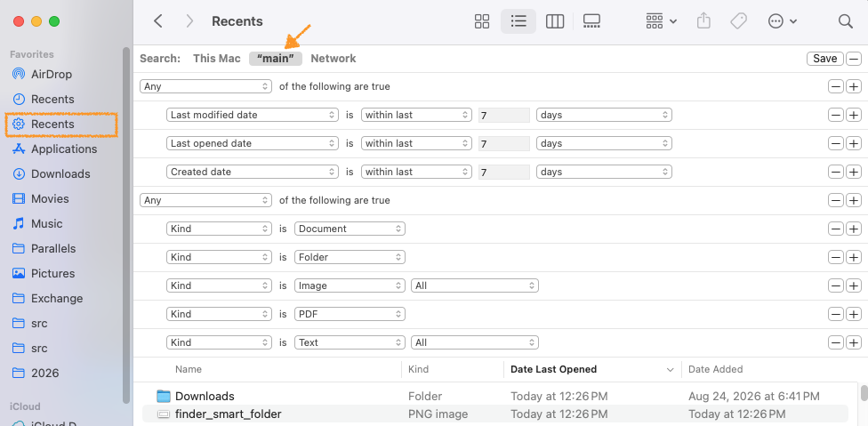Image resolution: width=868 pixels, height=426 pixels.
Task: Add a rule after Last opened date
Action: [854, 143]
